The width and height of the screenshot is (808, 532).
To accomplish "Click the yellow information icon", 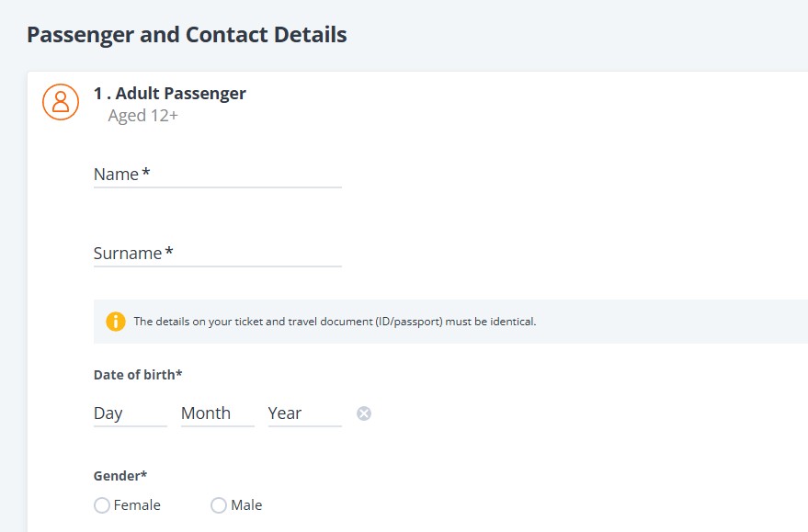I will pyautogui.click(x=116, y=322).
